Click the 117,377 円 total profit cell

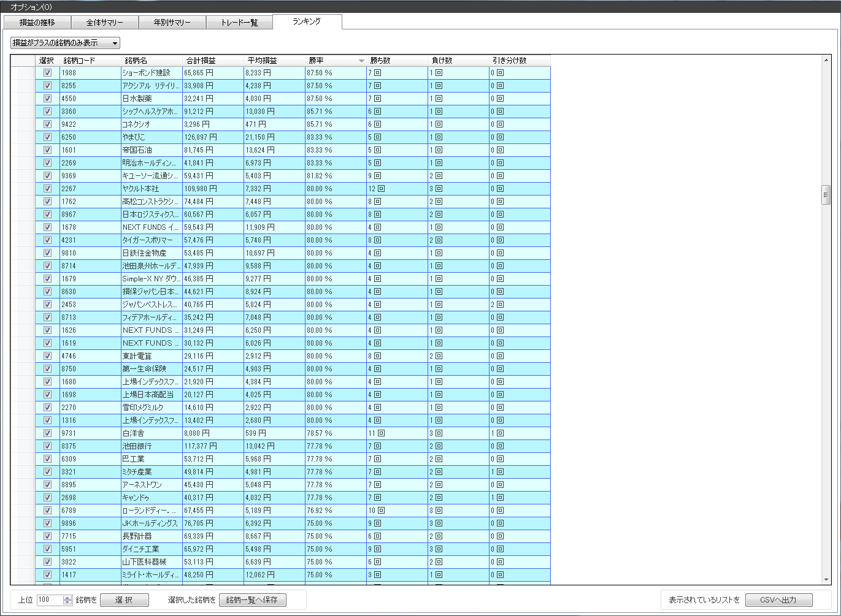(213, 446)
